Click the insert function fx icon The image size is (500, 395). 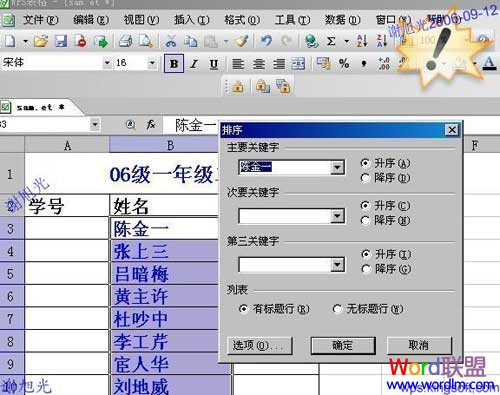pos(151,125)
